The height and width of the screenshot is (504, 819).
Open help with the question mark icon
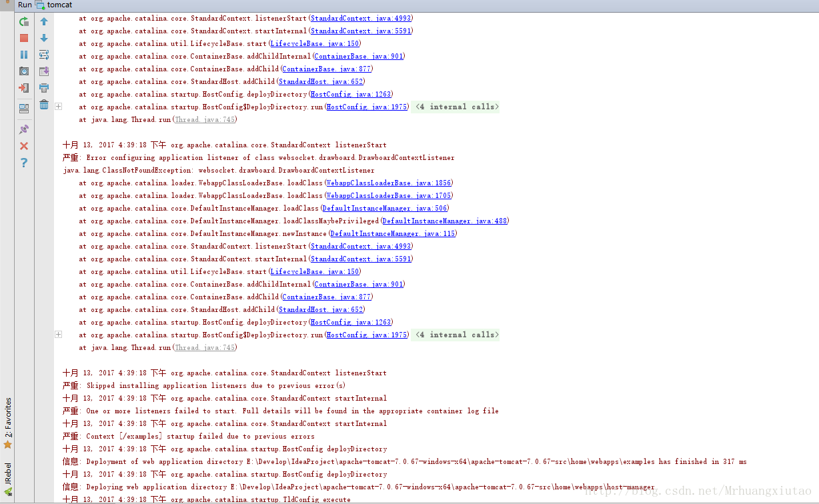point(24,163)
